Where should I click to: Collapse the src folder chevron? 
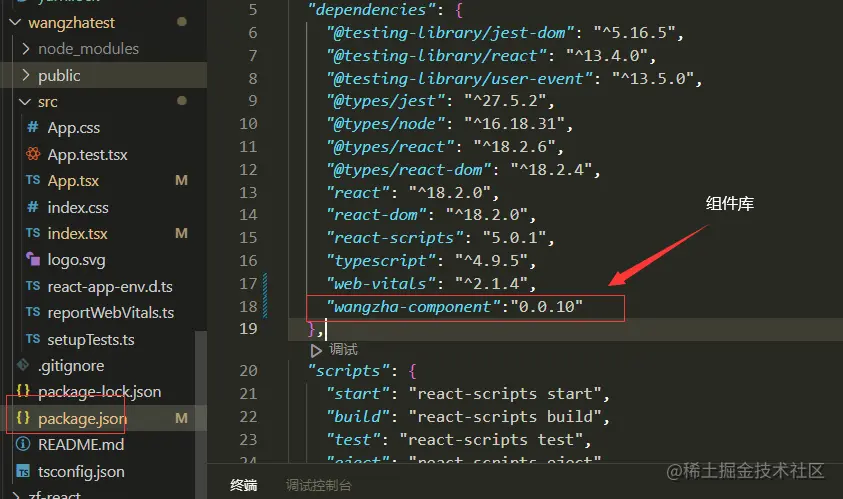point(25,102)
